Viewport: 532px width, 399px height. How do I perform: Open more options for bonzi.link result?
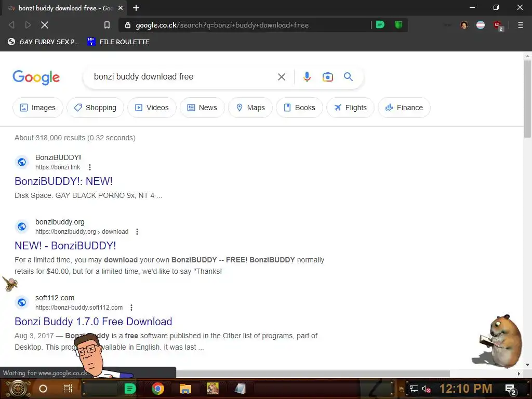click(89, 167)
